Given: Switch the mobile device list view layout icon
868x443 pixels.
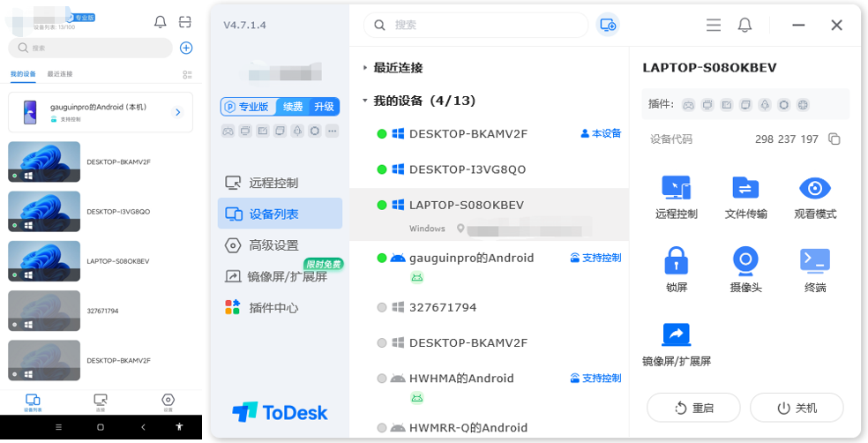Looking at the screenshot, I should click(x=187, y=74).
